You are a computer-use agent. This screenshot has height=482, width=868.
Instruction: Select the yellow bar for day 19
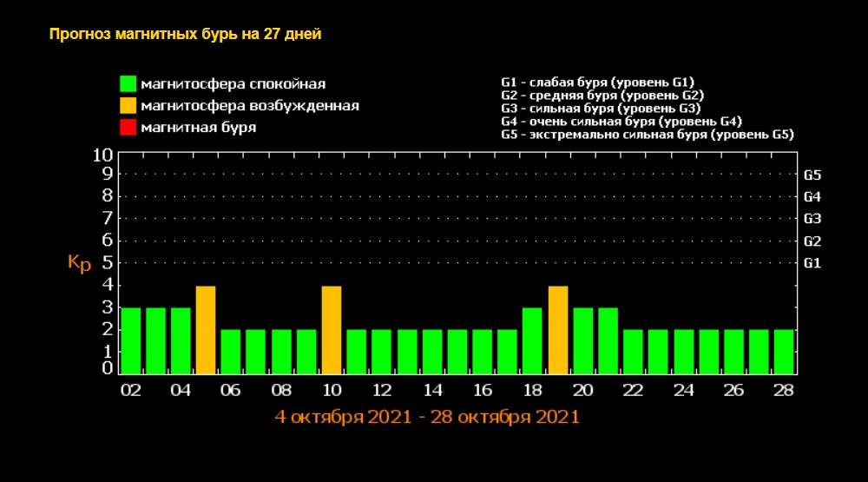558,330
